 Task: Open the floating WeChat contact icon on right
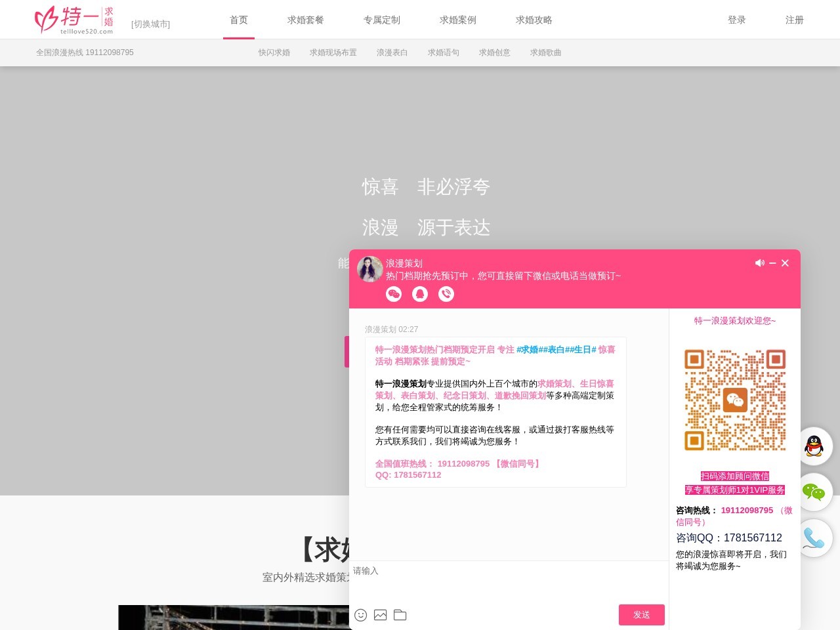coord(814,492)
